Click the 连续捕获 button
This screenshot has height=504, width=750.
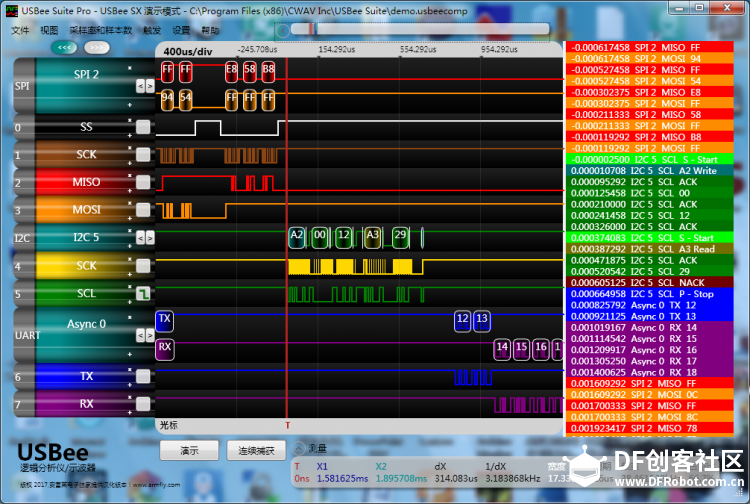(x=256, y=450)
